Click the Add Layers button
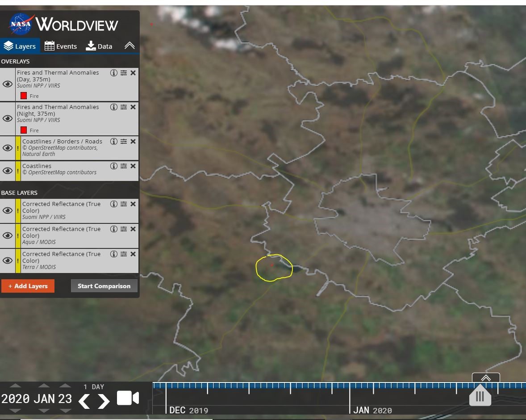Screen dimensions: 526x420 [28, 286]
